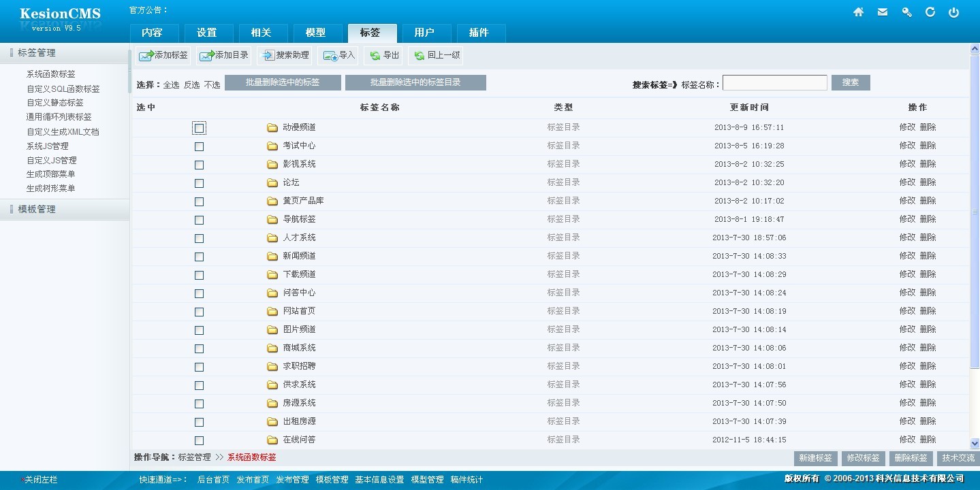Click the home icon in header
The height and width of the screenshot is (490, 980).
(x=858, y=12)
